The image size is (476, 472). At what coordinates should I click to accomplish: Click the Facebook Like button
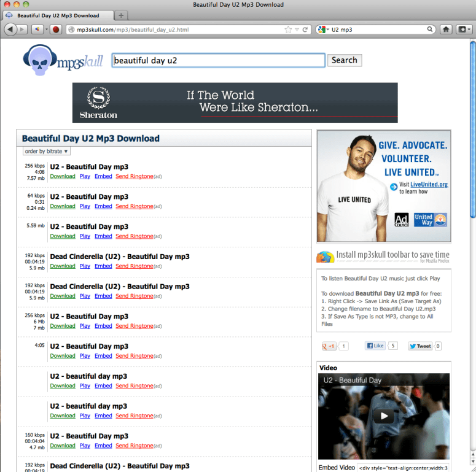point(375,346)
